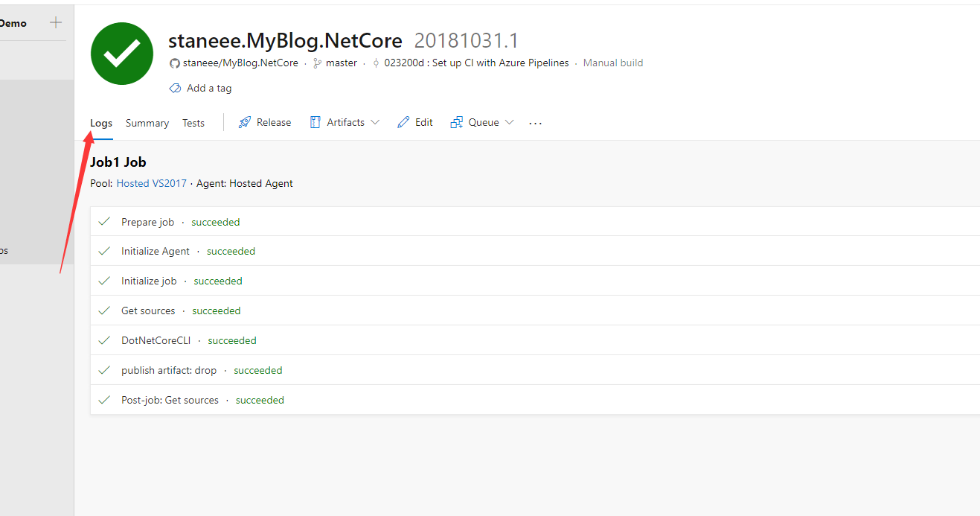This screenshot has width=980, height=516.
Task: Open the Initialize job log row
Action: click(x=535, y=281)
